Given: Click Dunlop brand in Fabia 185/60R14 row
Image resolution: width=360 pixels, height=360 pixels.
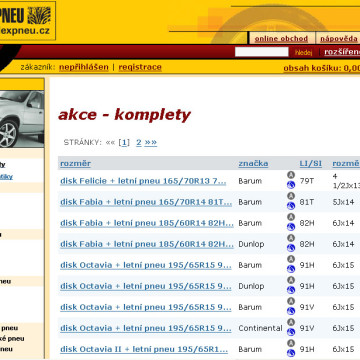Looking at the screenshot, I should click(x=251, y=244).
